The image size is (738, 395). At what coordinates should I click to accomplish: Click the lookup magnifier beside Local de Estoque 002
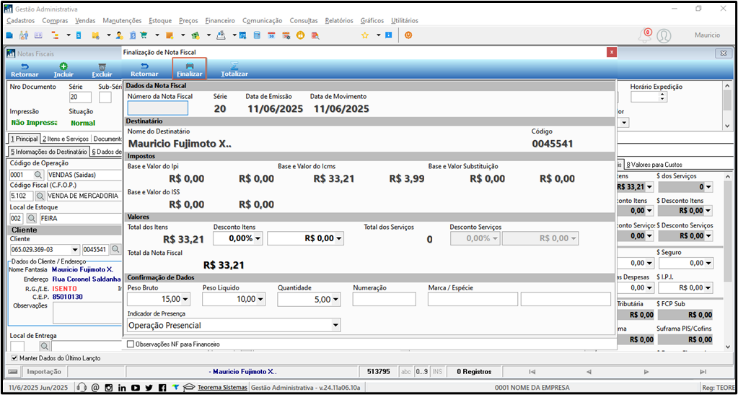pyautogui.click(x=32, y=218)
